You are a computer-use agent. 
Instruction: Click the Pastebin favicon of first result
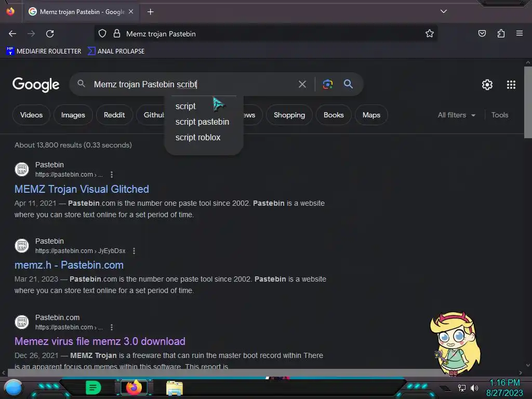[22, 169]
